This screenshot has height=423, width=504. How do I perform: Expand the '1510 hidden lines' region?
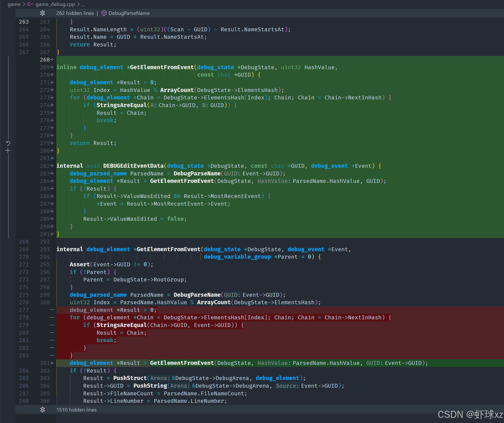point(76,410)
